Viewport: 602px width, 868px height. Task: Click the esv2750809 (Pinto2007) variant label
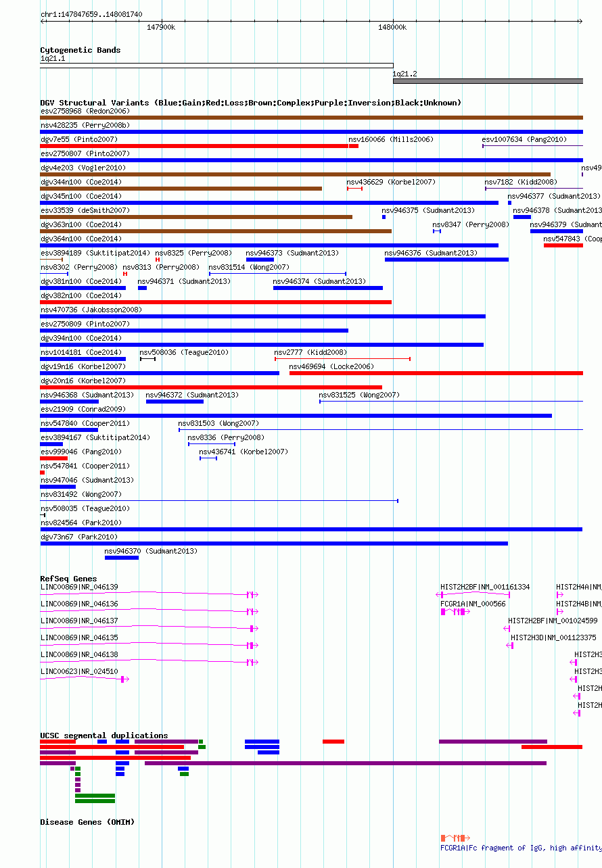point(85,324)
